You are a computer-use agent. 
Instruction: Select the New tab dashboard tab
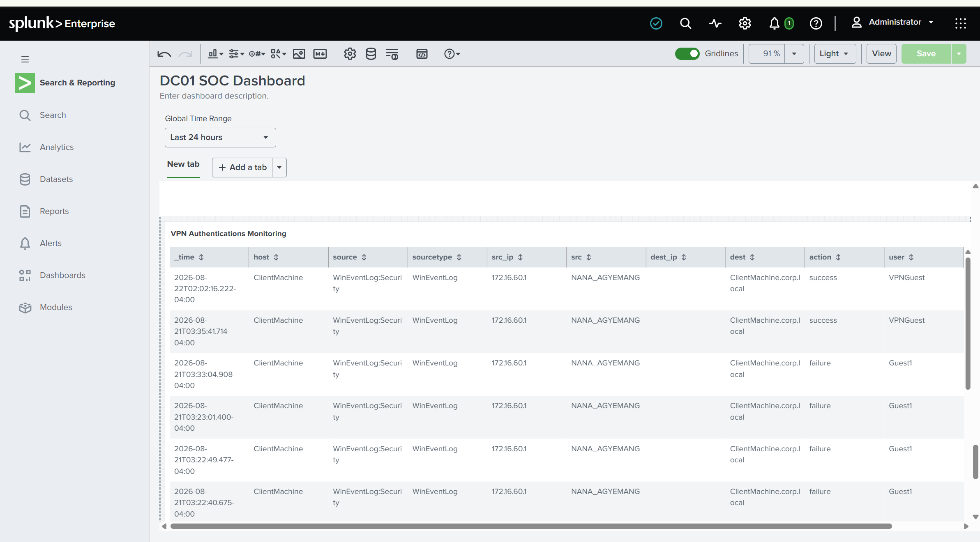click(x=183, y=164)
